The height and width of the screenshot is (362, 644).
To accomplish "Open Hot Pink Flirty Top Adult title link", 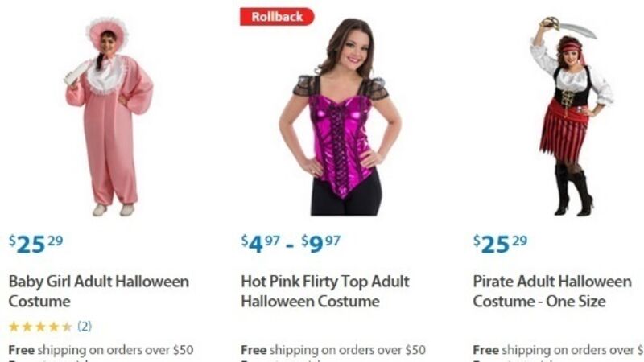I will [325, 291].
